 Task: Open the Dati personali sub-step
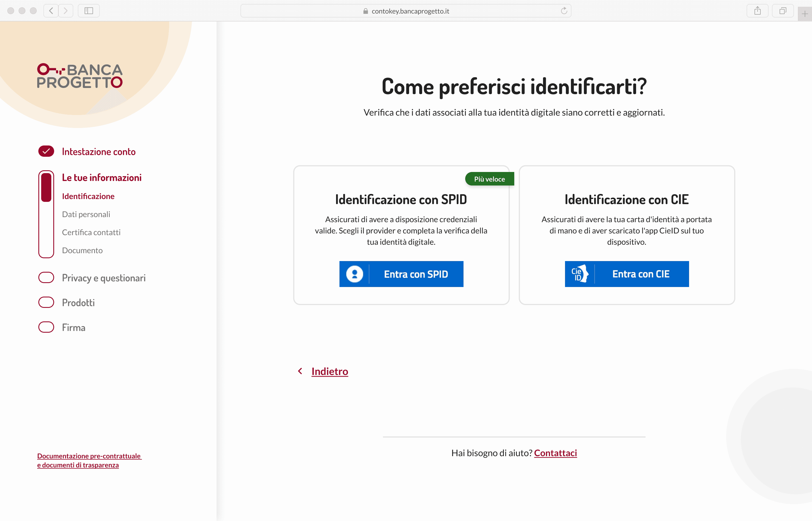tap(86, 214)
